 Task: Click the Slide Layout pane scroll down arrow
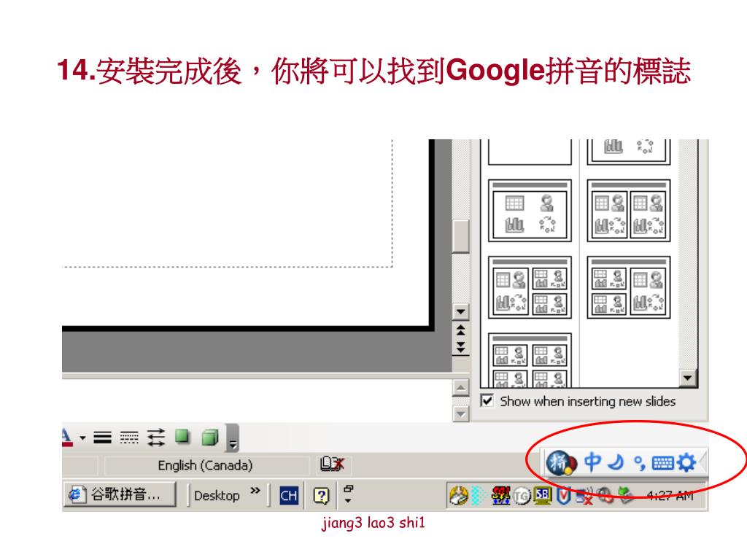(687, 378)
